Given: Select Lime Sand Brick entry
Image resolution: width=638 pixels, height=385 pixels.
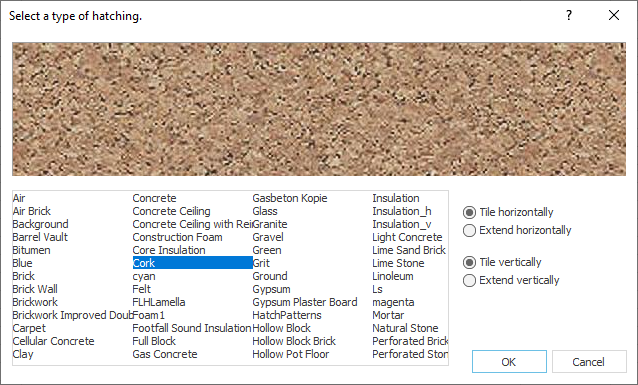Looking at the screenshot, I should point(409,250).
